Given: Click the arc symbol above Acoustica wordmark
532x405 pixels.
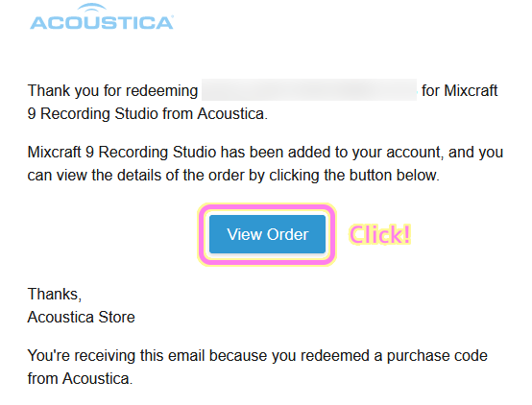Looking at the screenshot, I should 91,8.
